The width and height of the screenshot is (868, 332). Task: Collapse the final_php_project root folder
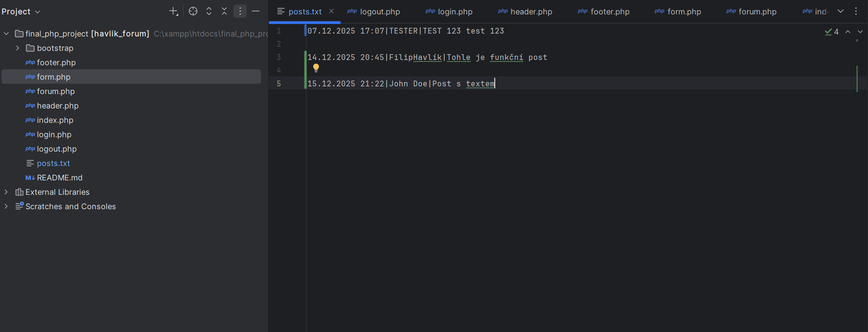coord(6,34)
